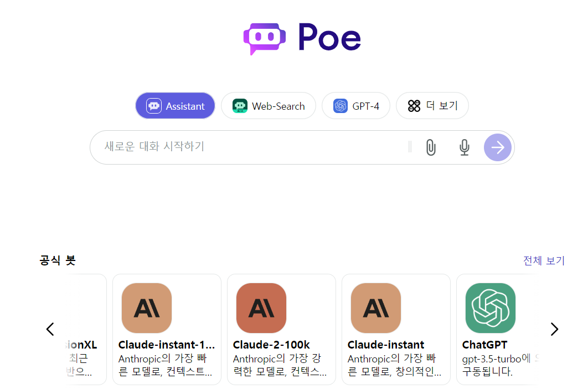588x389 pixels.
Task: Open the Claude-instant-100k bot card
Action: (166, 329)
